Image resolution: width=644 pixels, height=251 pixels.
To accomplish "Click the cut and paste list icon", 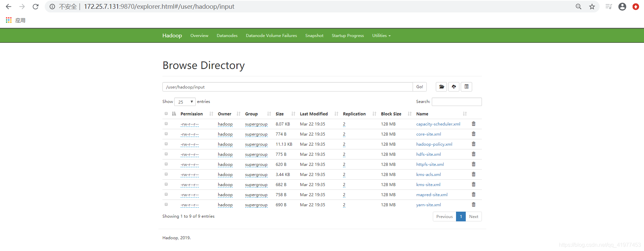I will [466, 87].
